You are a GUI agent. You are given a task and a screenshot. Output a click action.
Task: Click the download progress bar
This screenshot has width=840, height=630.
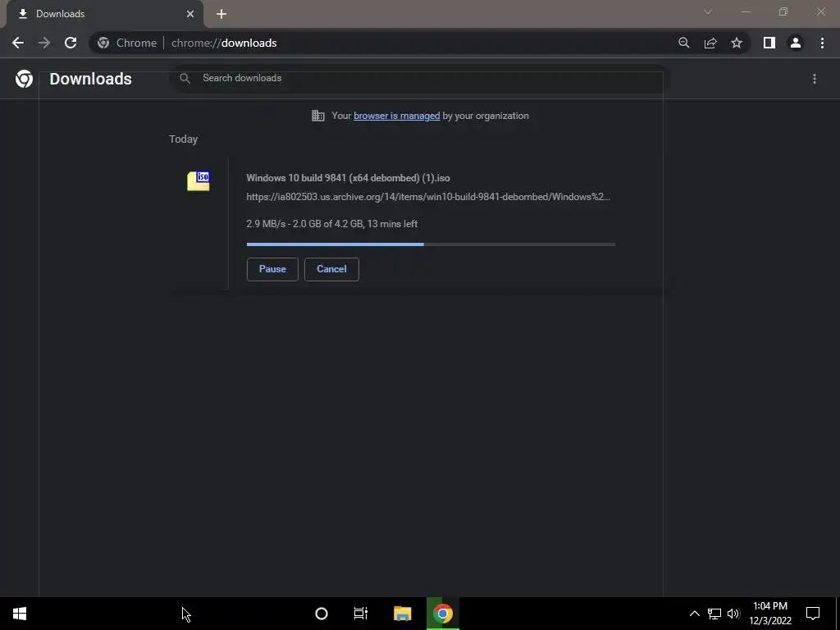(x=431, y=244)
